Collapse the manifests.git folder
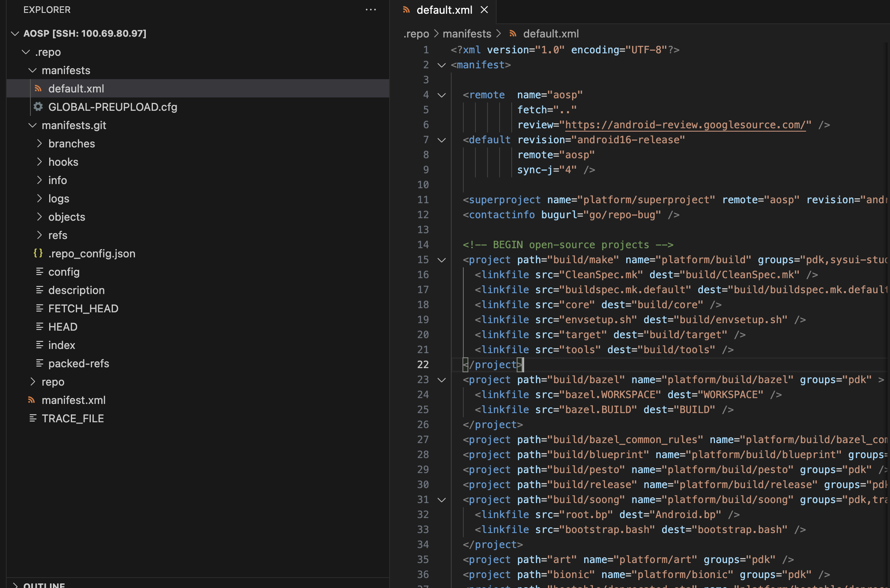Image resolution: width=890 pixels, height=588 pixels. [32, 125]
